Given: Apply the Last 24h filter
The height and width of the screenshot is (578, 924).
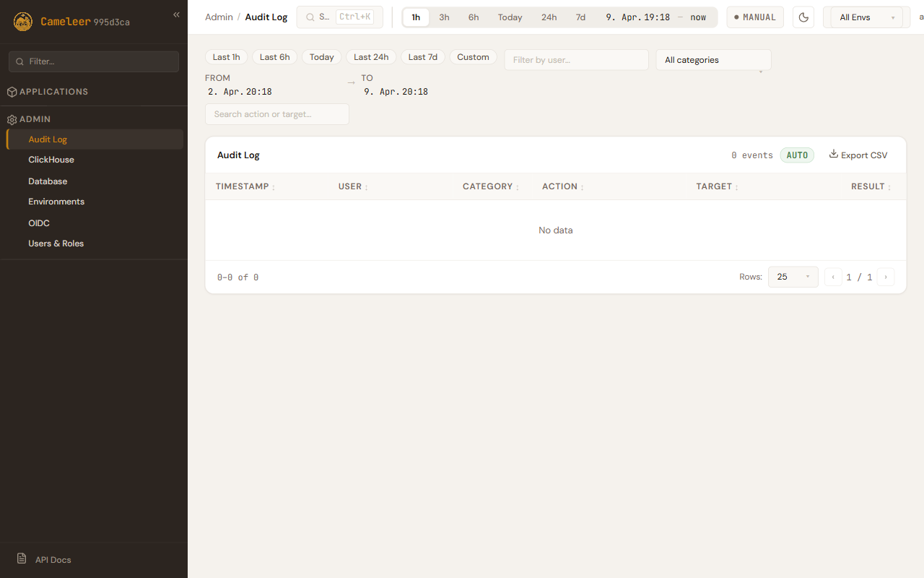Looking at the screenshot, I should click(371, 57).
